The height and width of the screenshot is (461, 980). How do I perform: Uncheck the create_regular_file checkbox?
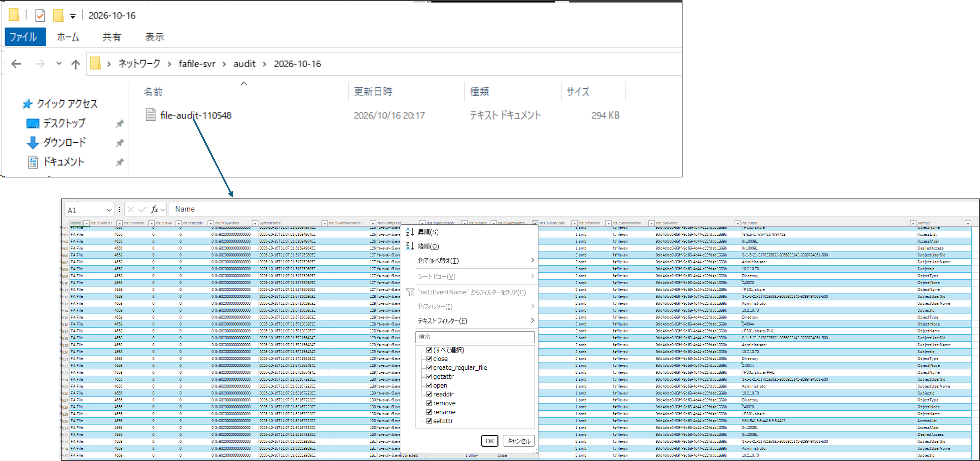click(429, 367)
